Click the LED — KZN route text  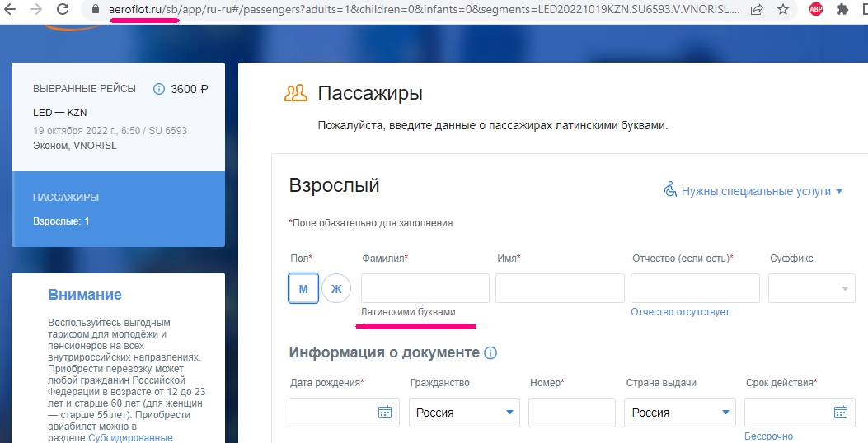60,112
